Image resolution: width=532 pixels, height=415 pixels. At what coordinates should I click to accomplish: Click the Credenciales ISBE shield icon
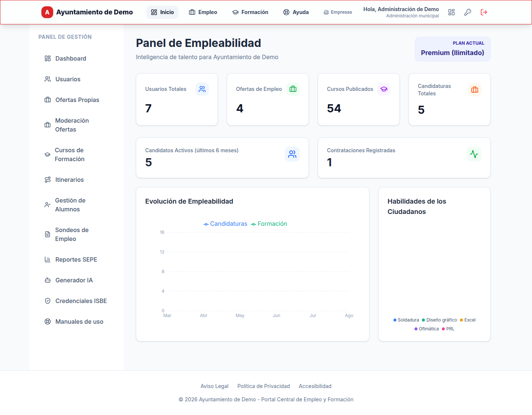pyautogui.click(x=48, y=301)
